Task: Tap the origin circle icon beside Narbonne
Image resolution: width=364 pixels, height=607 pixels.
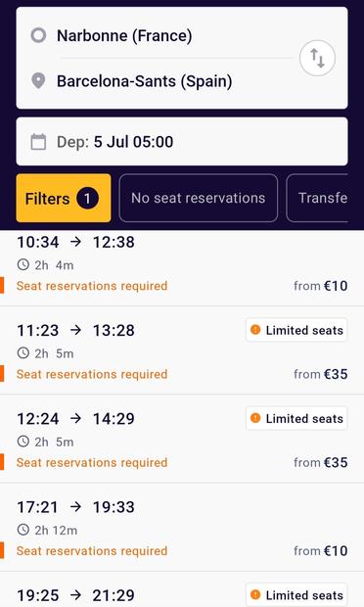Action: point(38,35)
